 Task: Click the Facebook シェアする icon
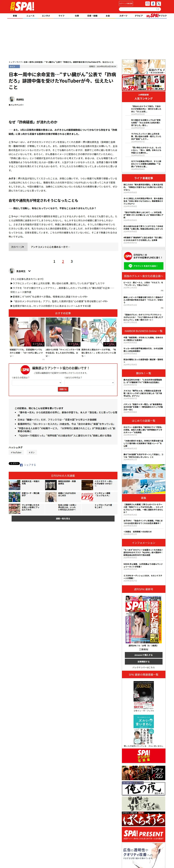pyautogui.click(x=21, y=465)
